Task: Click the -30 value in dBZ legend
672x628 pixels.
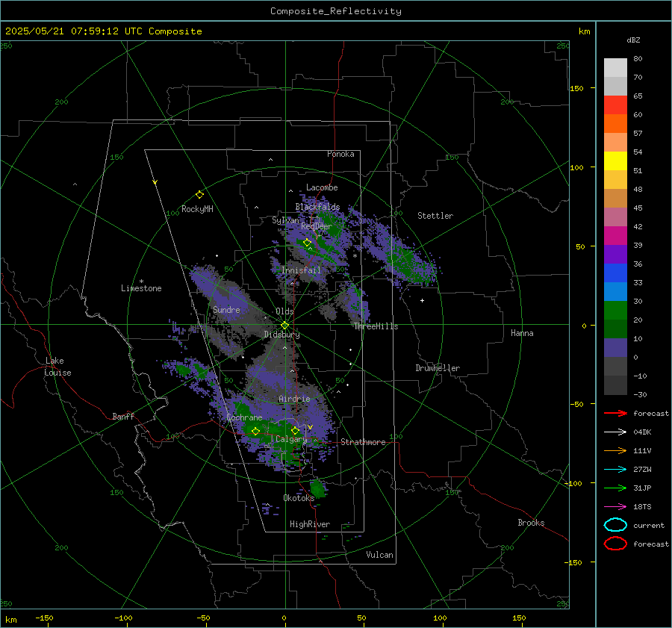Action: [x=640, y=394]
